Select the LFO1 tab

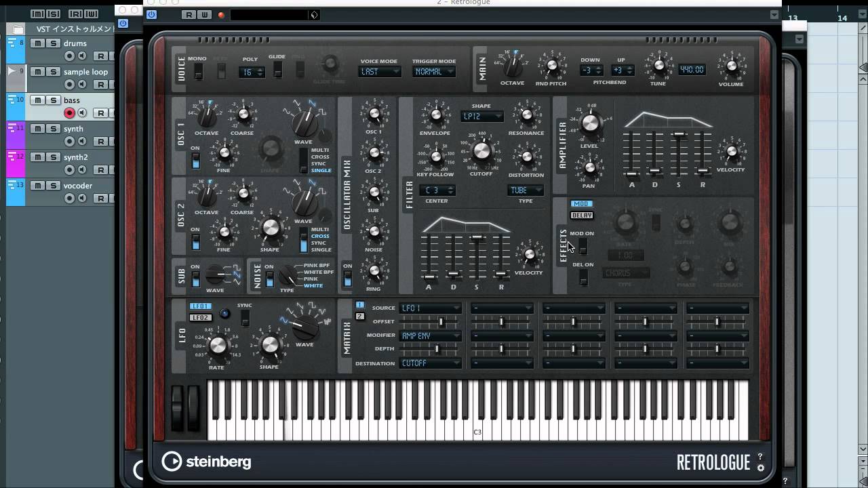201,306
